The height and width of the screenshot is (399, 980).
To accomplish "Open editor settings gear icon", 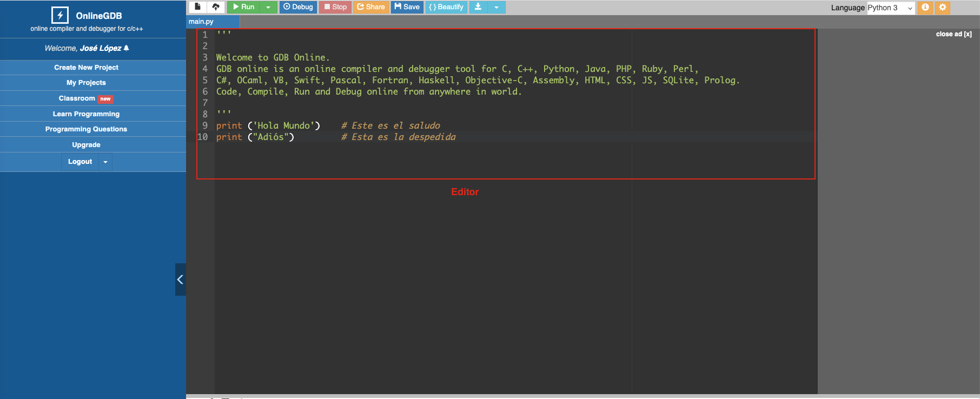I will pyautogui.click(x=943, y=8).
